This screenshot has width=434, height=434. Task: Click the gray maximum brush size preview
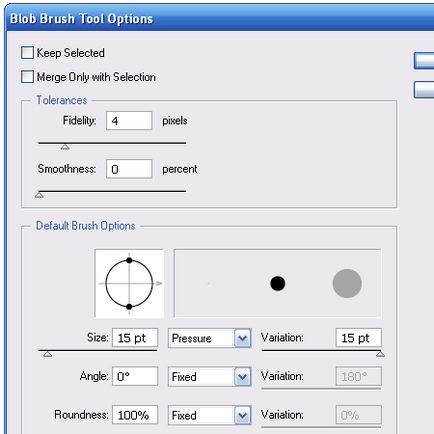click(x=347, y=283)
